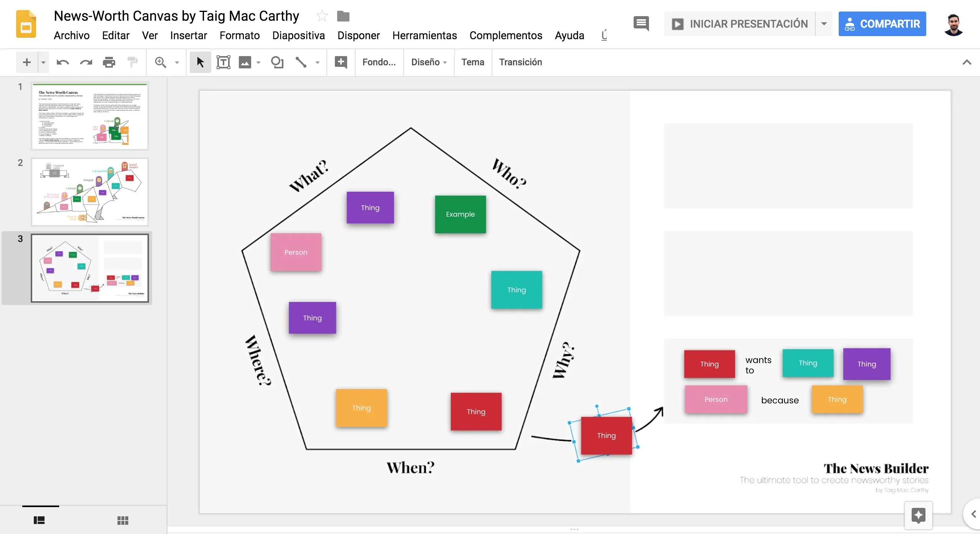This screenshot has width=980, height=534.
Task: Expand the new slide options arrow
Action: tap(43, 62)
